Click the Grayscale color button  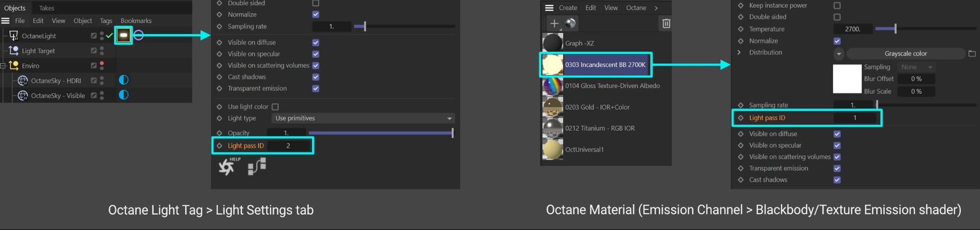[906, 53]
